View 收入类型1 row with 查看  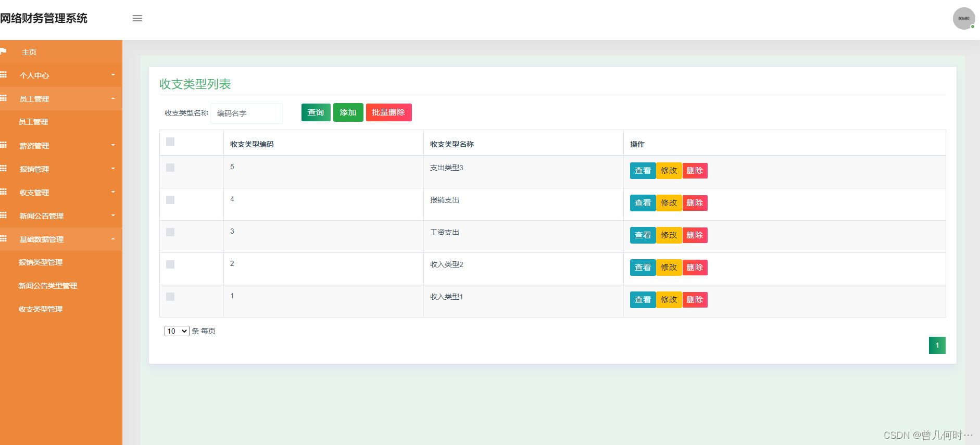click(643, 300)
